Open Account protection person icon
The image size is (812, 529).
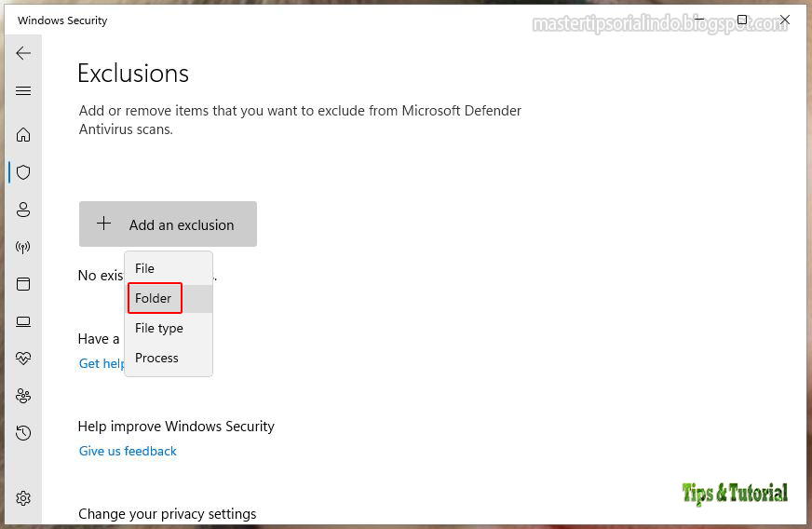(23, 210)
